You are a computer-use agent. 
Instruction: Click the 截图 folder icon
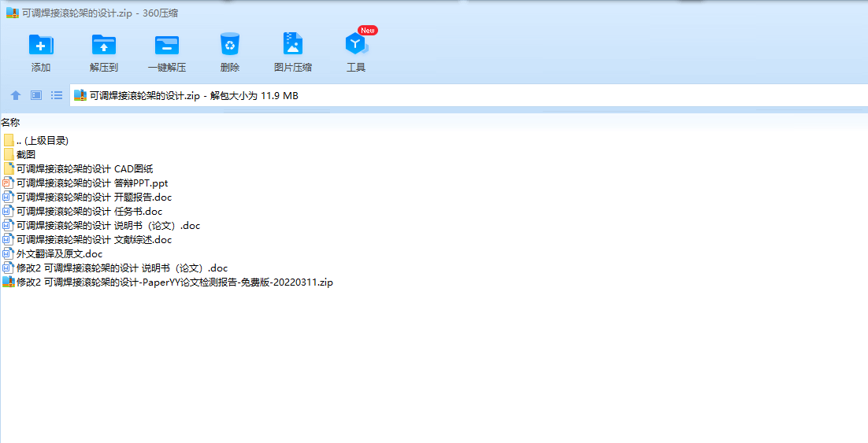coord(9,155)
